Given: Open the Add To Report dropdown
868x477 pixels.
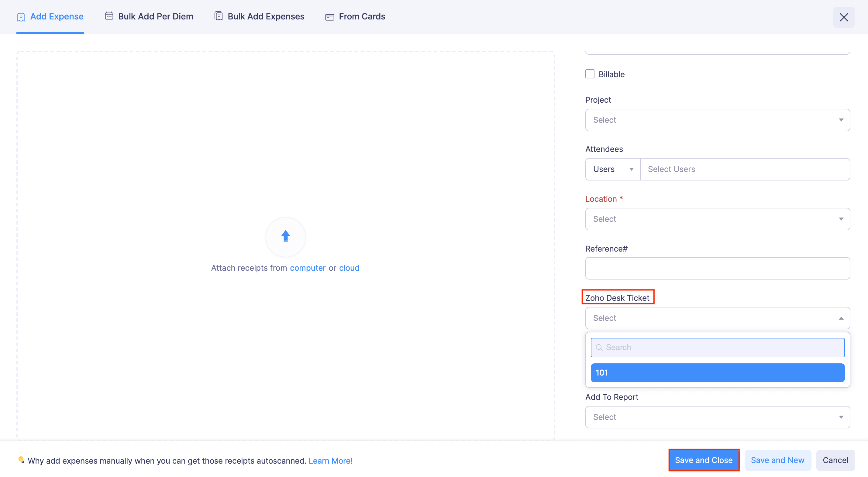Looking at the screenshot, I should 717,417.
